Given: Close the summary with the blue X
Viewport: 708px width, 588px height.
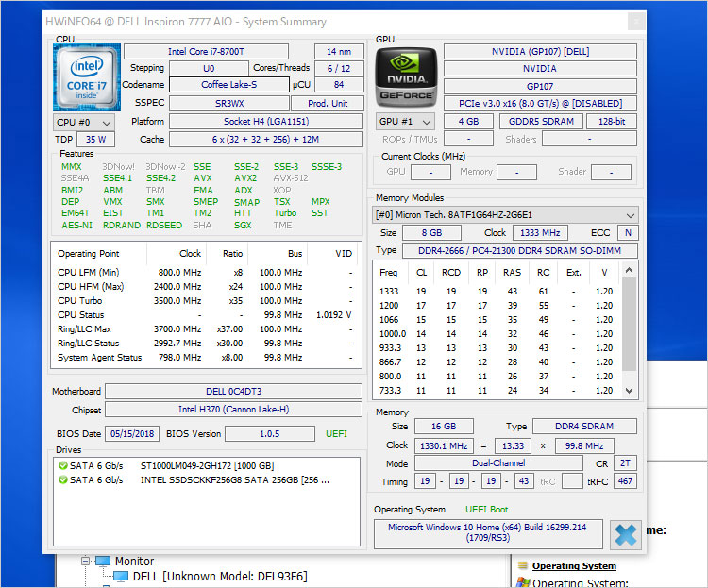Looking at the screenshot, I should pyautogui.click(x=625, y=535).
